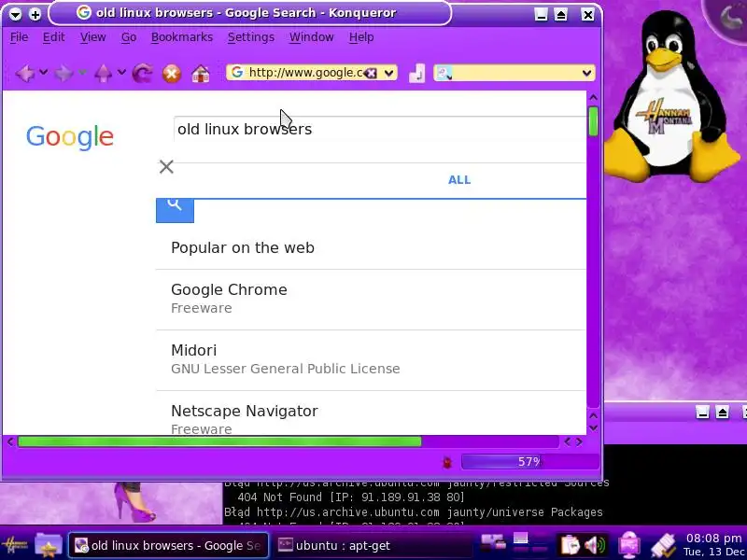The width and height of the screenshot is (747, 560).
Task: Open the Midori result
Action: pyautogui.click(x=193, y=351)
